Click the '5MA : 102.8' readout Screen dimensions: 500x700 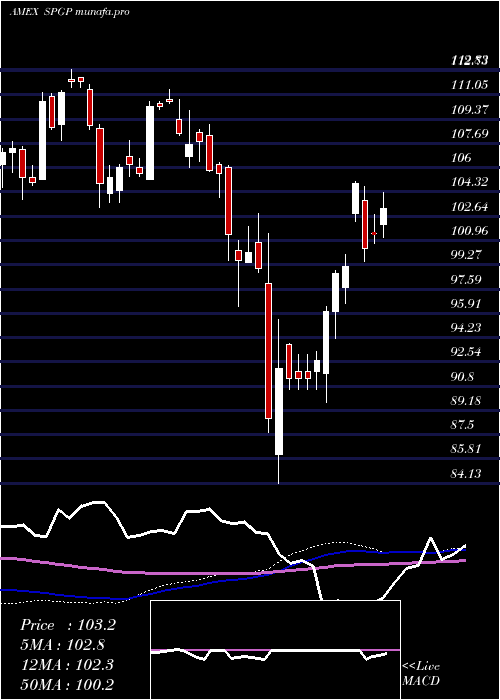63,645
